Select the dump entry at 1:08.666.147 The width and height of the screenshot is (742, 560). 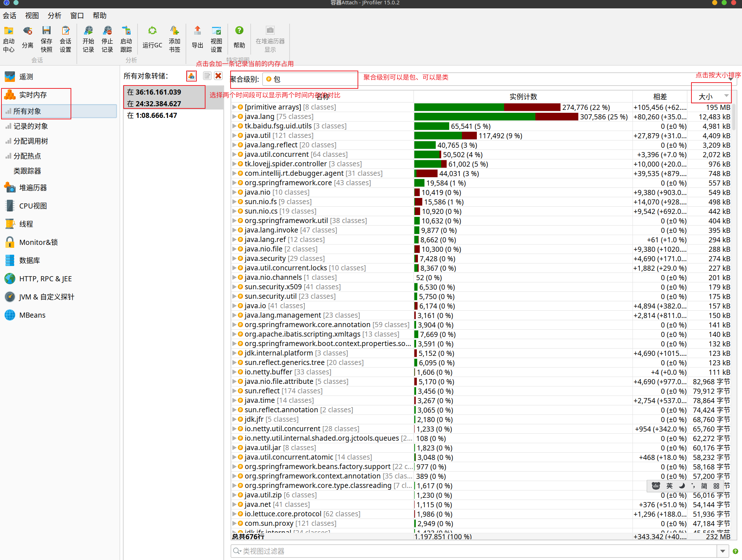click(152, 116)
